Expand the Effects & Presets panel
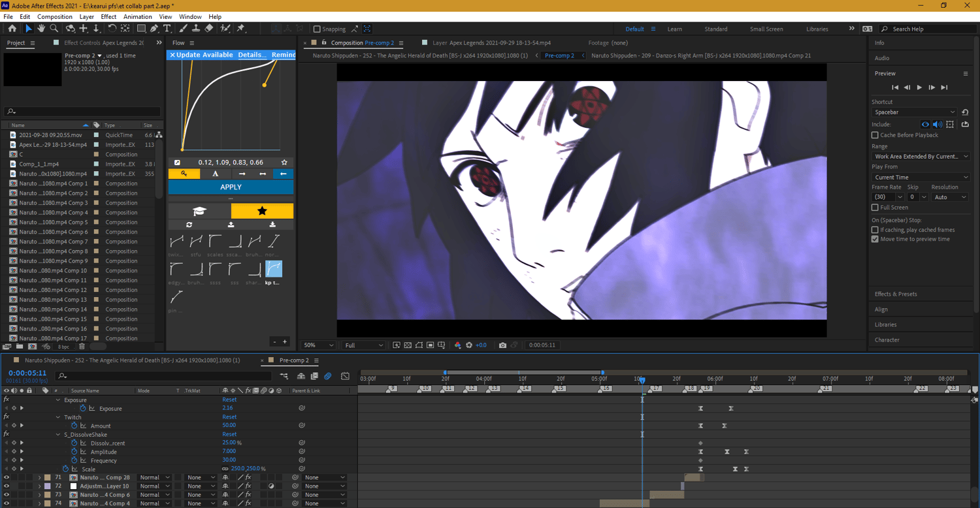 [896, 294]
